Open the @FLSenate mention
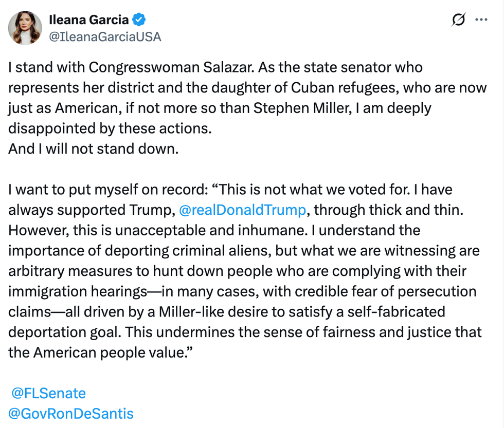This screenshot has height=428, width=504. [x=48, y=394]
